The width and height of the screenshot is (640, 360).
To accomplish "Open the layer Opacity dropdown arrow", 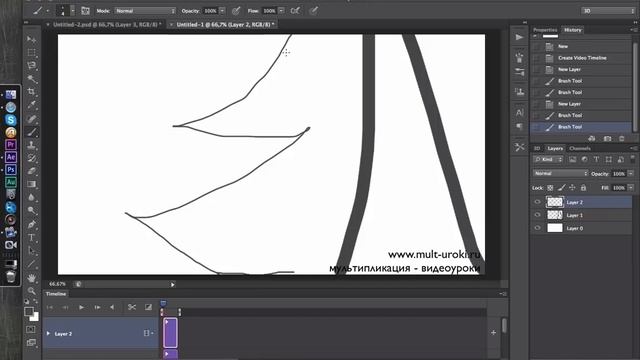I will (631, 173).
